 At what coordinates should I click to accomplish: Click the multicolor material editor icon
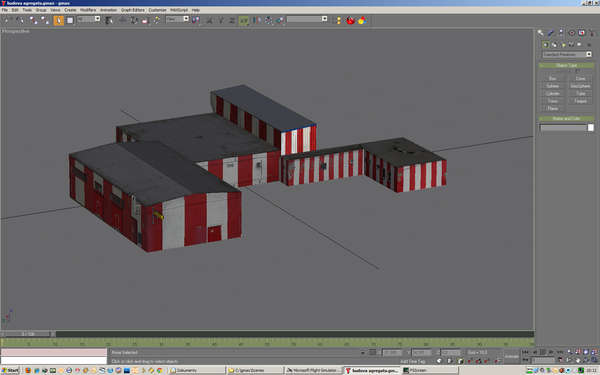(x=362, y=20)
